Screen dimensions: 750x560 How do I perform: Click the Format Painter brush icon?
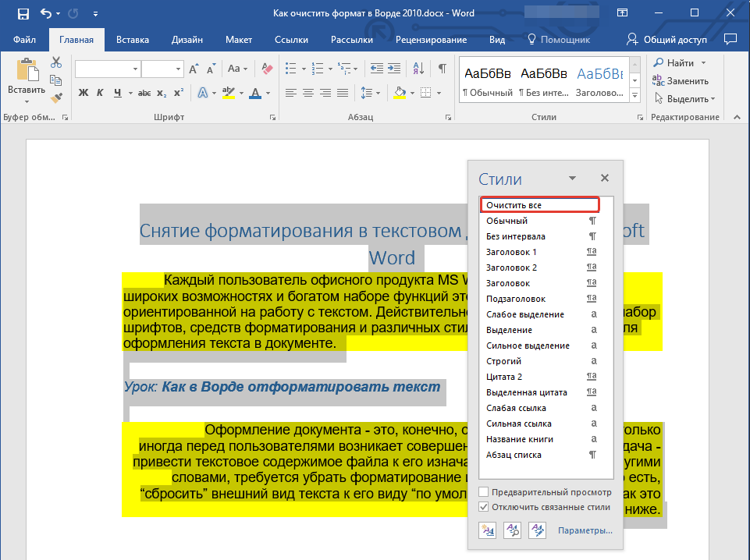(x=55, y=97)
